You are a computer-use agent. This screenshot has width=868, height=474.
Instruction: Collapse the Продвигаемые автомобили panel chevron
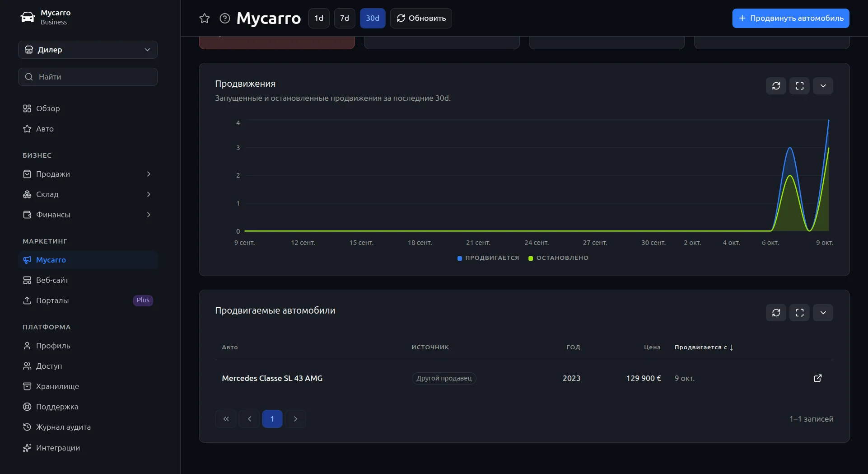[x=823, y=313]
